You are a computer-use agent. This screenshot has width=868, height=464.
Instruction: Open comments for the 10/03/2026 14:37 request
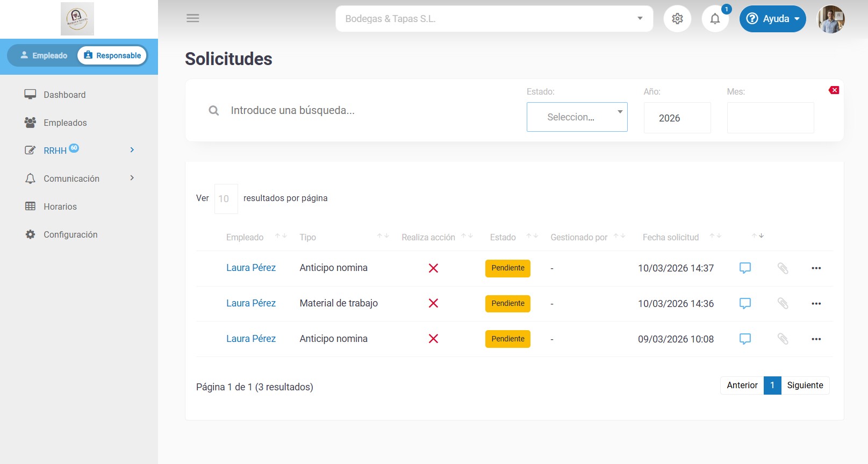click(x=745, y=268)
